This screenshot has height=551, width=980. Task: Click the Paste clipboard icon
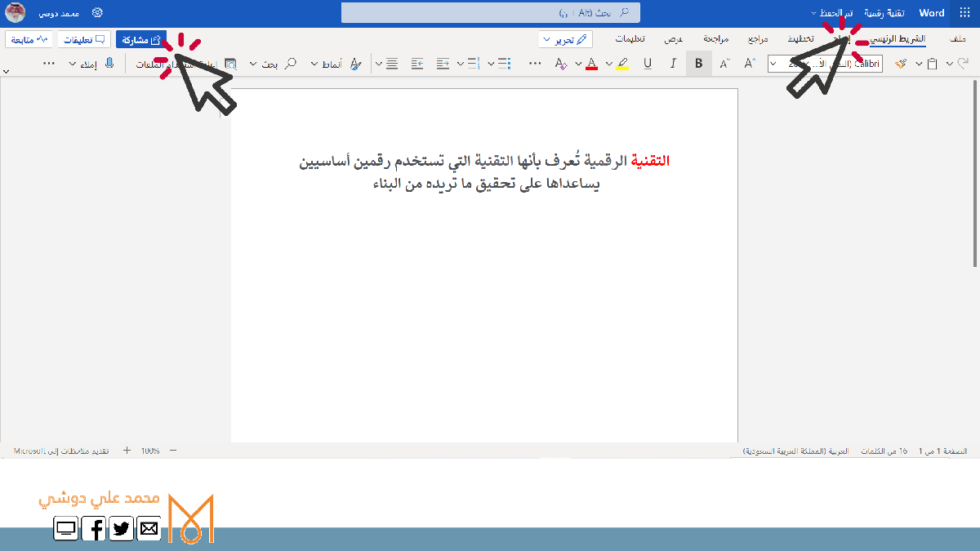931,64
